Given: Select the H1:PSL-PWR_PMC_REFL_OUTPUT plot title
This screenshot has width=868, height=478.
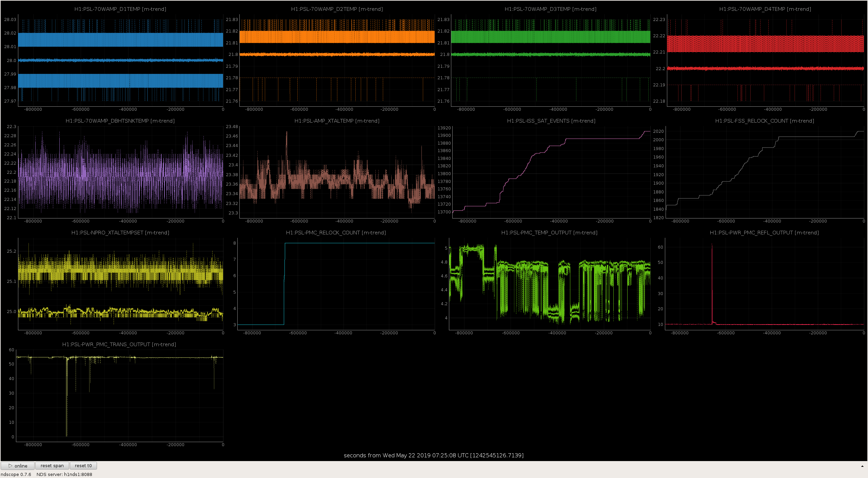Looking at the screenshot, I should click(764, 233).
